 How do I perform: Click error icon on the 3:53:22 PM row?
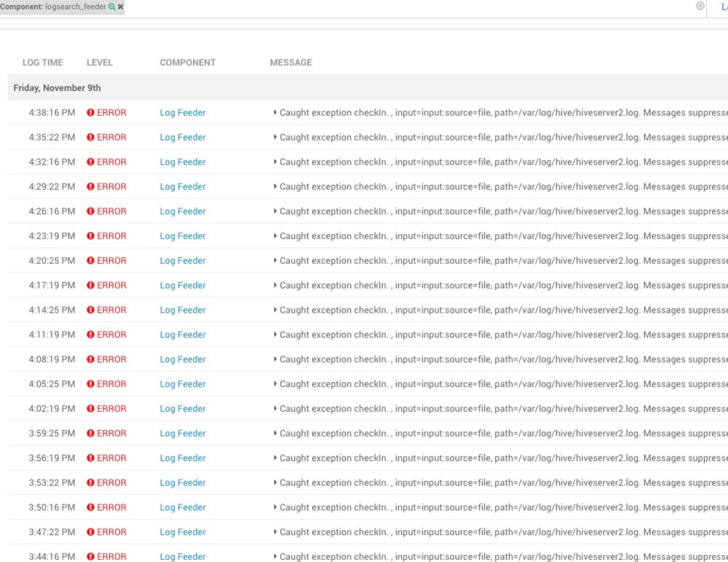click(x=90, y=482)
